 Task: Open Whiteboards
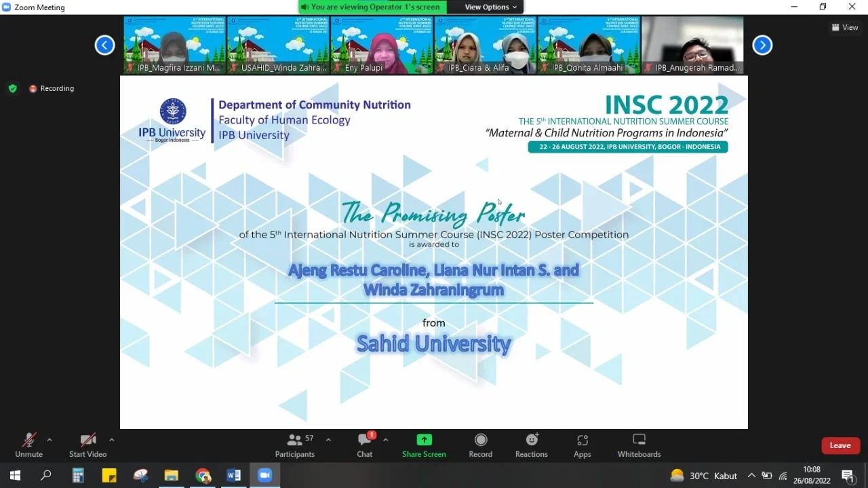pos(639,446)
